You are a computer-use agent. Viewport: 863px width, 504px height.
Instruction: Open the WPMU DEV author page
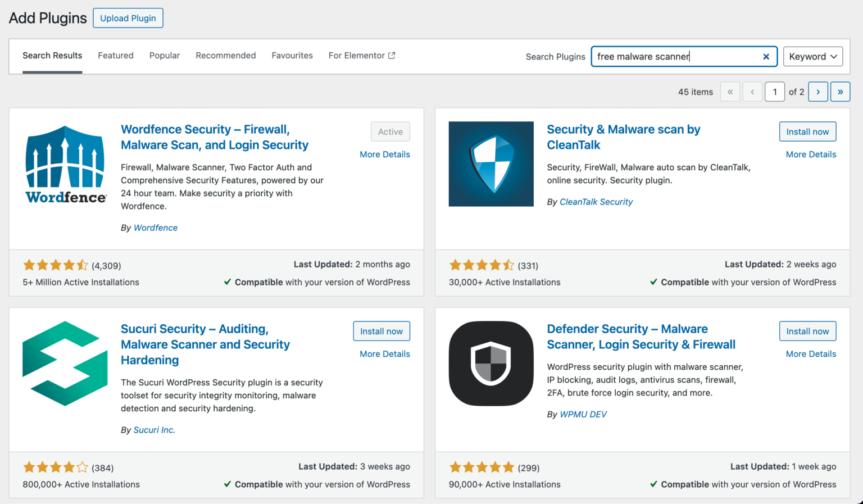click(x=583, y=414)
